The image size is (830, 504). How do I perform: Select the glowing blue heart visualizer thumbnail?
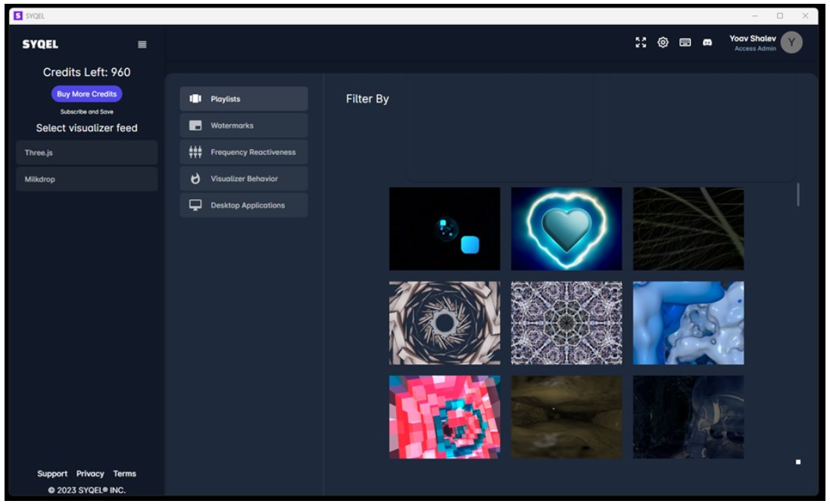click(566, 229)
